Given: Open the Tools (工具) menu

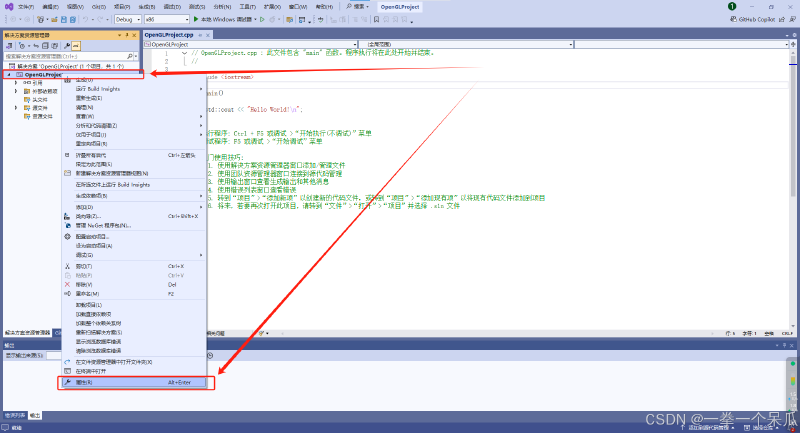Looking at the screenshot, I should 247,7.
